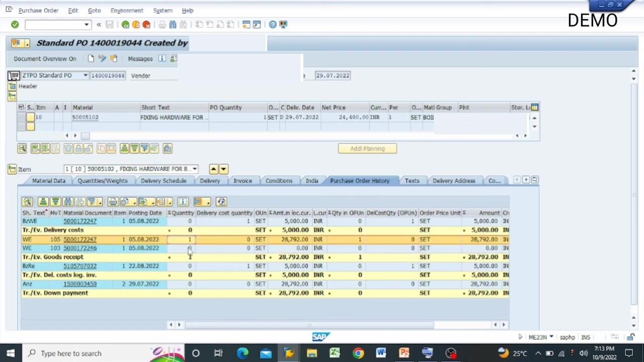Screen dimensions: 644x362
Task: Open material document 5105707032
Action: [x=80, y=266]
